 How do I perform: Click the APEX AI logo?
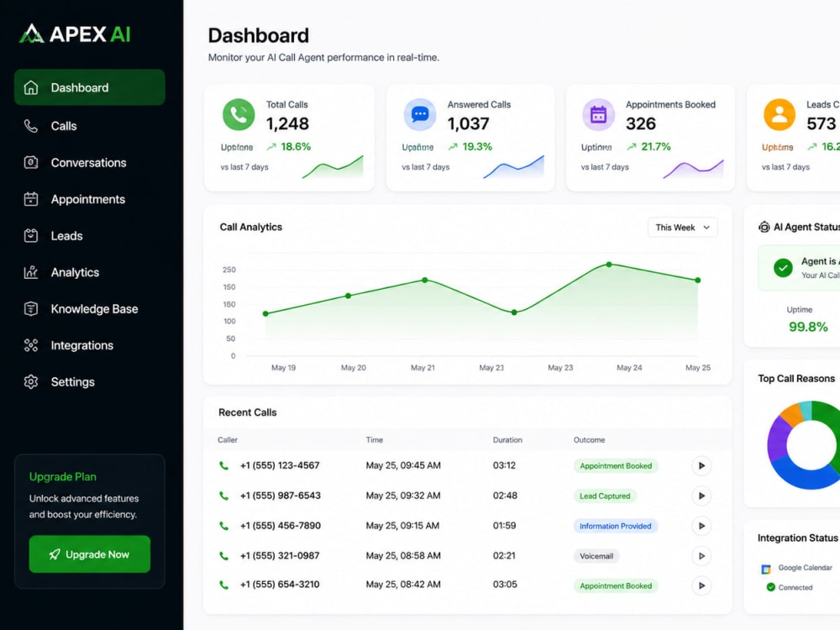coord(75,34)
